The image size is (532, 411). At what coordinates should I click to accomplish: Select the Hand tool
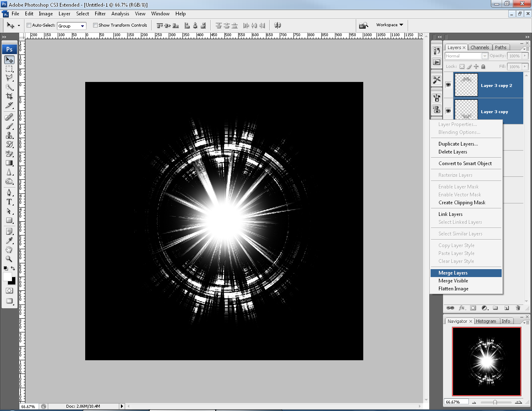point(10,249)
